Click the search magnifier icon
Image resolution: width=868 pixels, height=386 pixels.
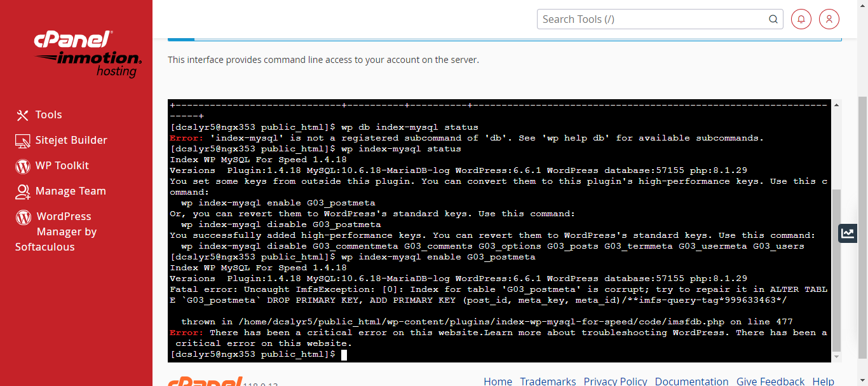[x=773, y=19]
